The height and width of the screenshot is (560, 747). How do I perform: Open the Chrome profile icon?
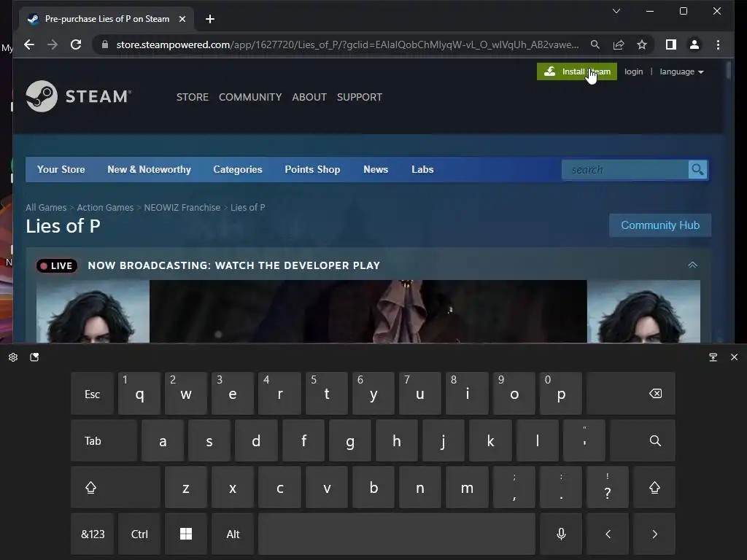tap(694, 44)
